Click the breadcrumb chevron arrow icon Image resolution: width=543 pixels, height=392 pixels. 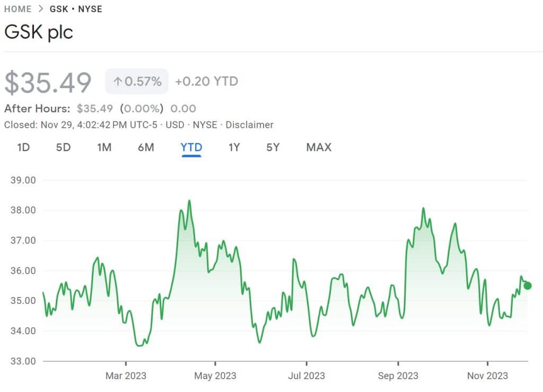(x=41, y=9)
